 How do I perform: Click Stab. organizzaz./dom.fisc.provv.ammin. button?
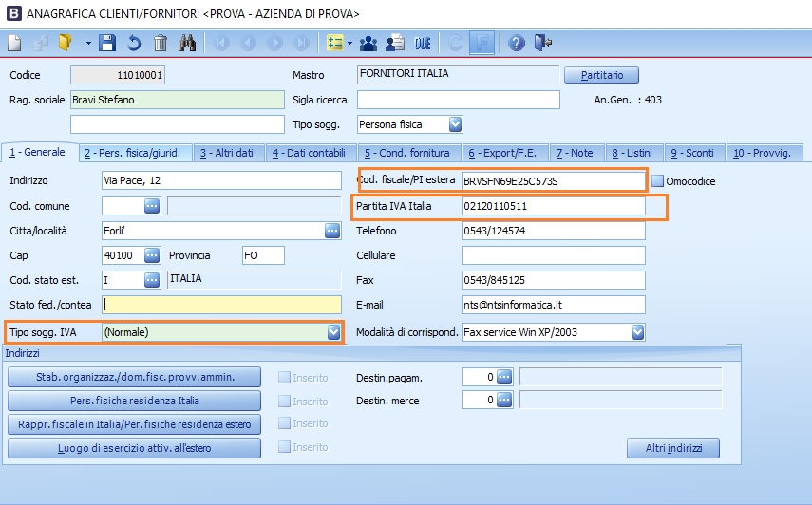click(x=134, y=377)
